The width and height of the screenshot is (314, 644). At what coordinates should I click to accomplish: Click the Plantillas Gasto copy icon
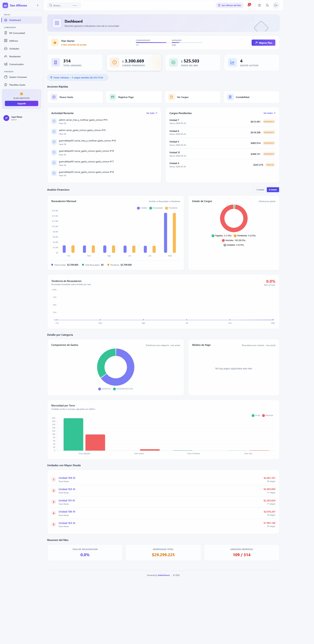[6, 85]
